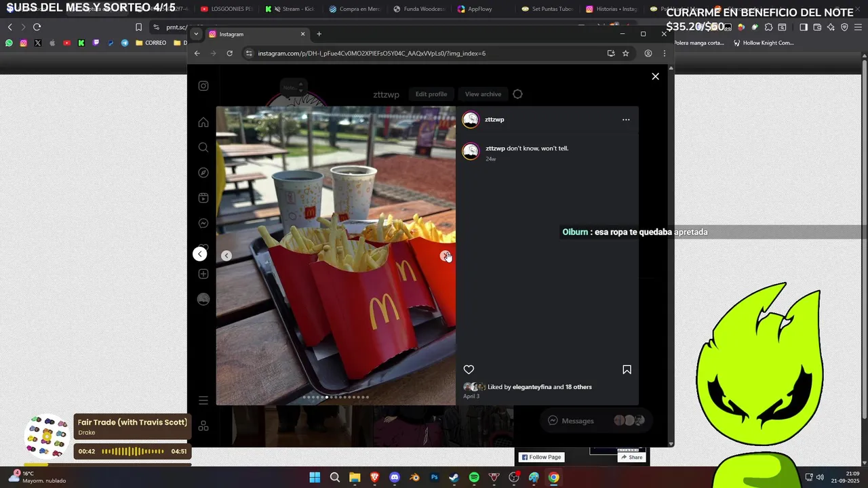868x488 pixels.
Task: Open the three-dot post options menu
Action: click(x=626, y=120)
